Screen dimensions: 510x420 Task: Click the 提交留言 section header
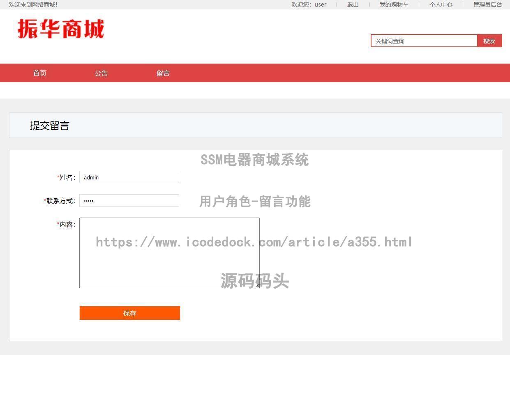50,125
